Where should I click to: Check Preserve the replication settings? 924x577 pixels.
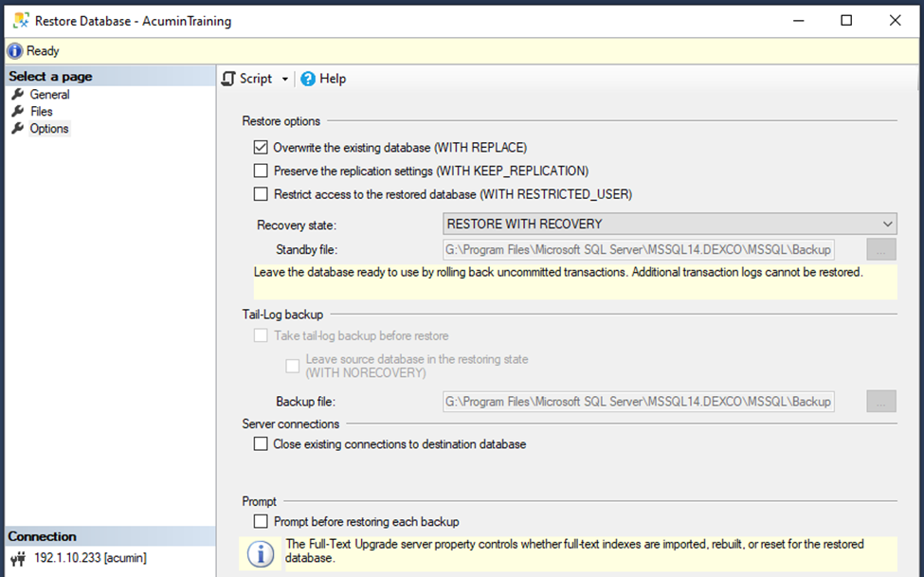click(x=261, y=171)
